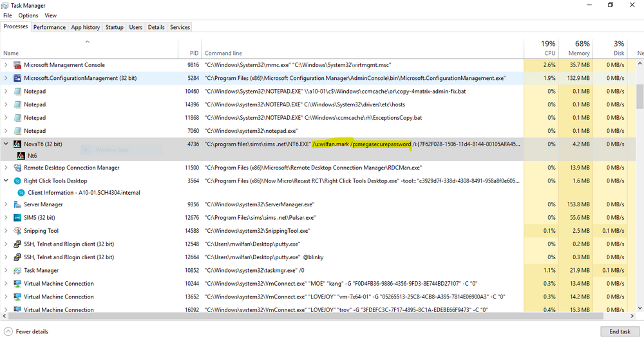Click PuTTY icon for PID 12664
Image resolution: width=644 pixels, height=343 pixels.
click(x=17, y=257)
